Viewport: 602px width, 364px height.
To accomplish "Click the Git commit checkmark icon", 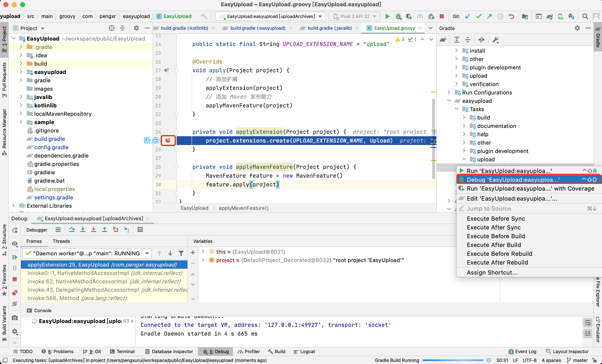I will [479, 16].
